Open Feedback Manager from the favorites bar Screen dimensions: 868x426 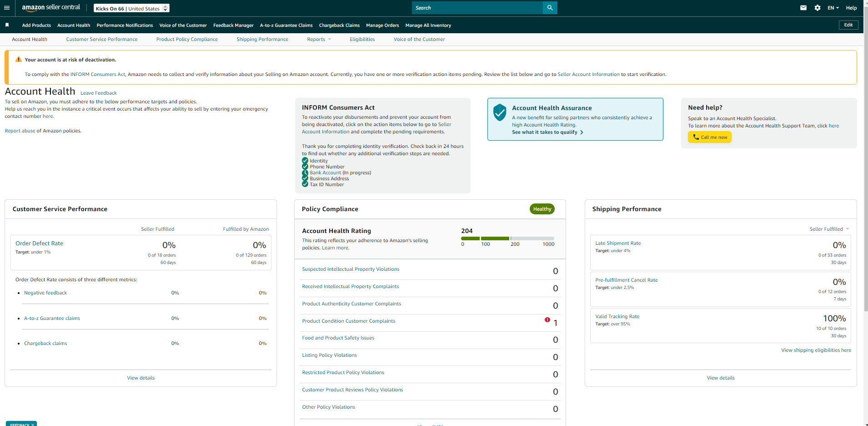[x=233, y=25]
